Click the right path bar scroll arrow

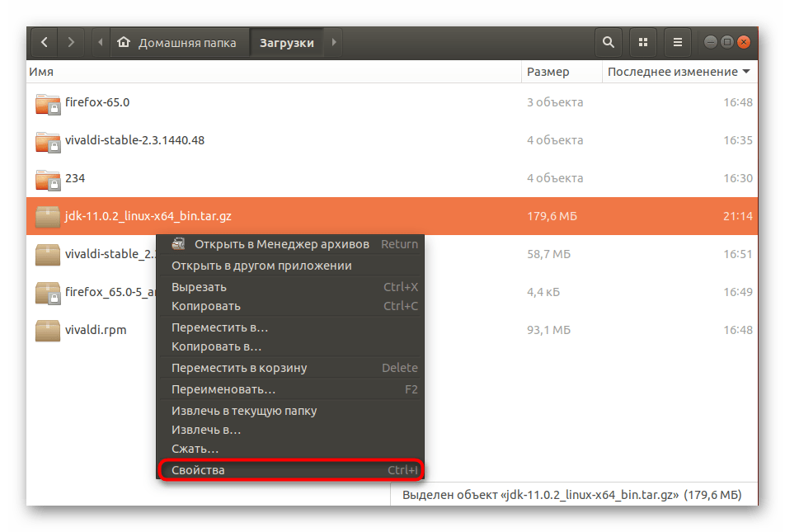pyautogui.click(x=333, y=42)
